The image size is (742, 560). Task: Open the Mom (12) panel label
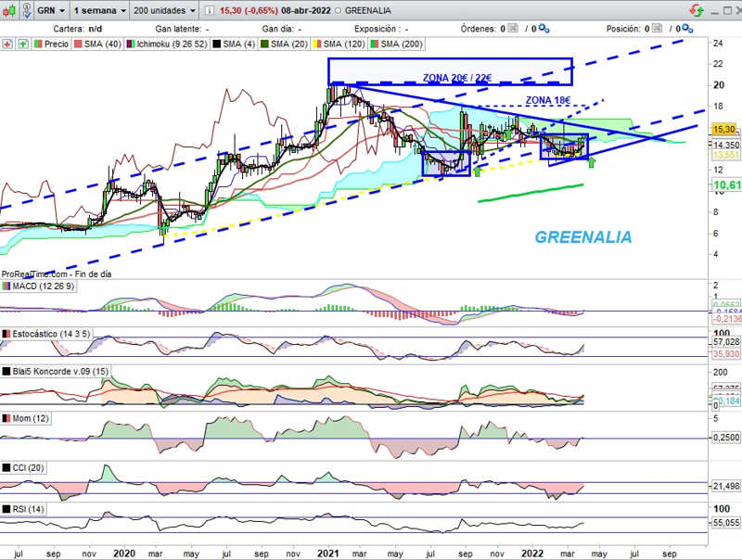[x=26, y=418]
